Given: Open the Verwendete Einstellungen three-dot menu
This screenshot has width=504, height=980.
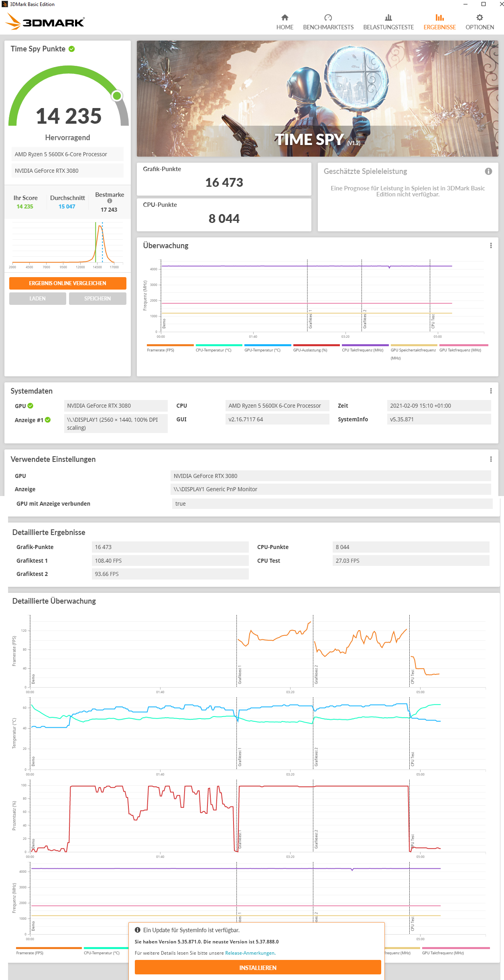Looking at the screenshot, I should pyautogui.click(x=491, y=459).
